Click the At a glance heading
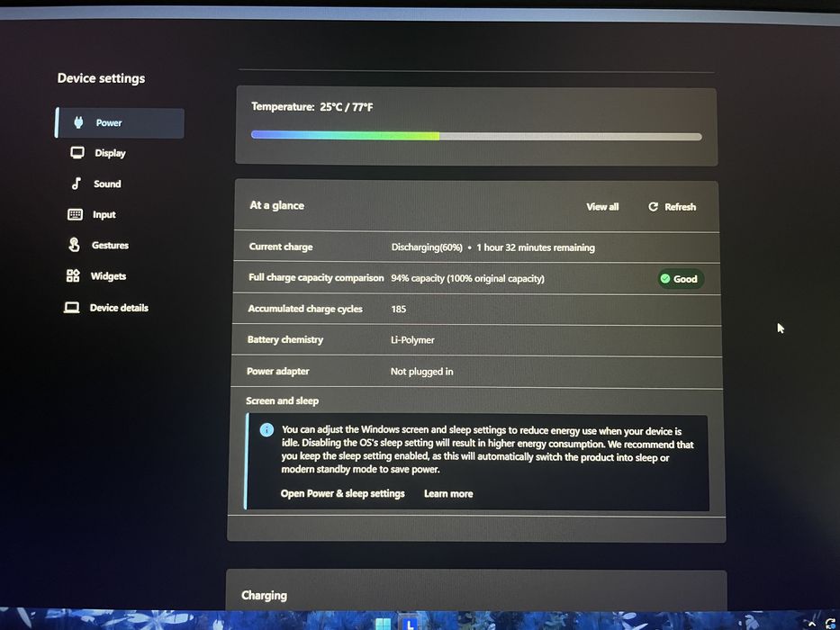Image resolution: width=840 pixels, height=630 pixels. 277,206
